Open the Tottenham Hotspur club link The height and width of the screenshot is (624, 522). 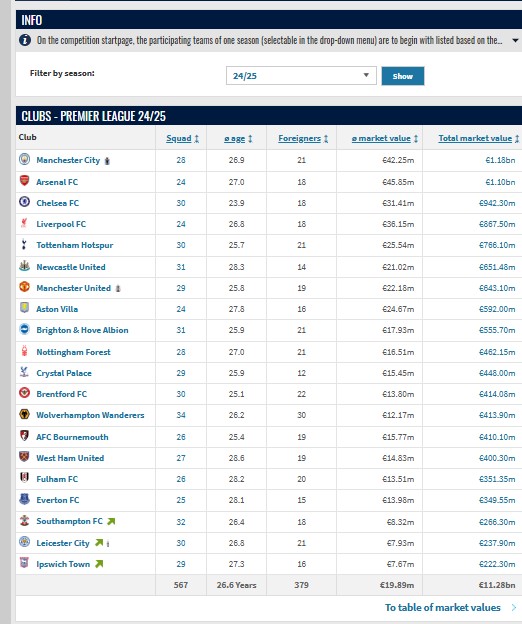pos(75,245)
